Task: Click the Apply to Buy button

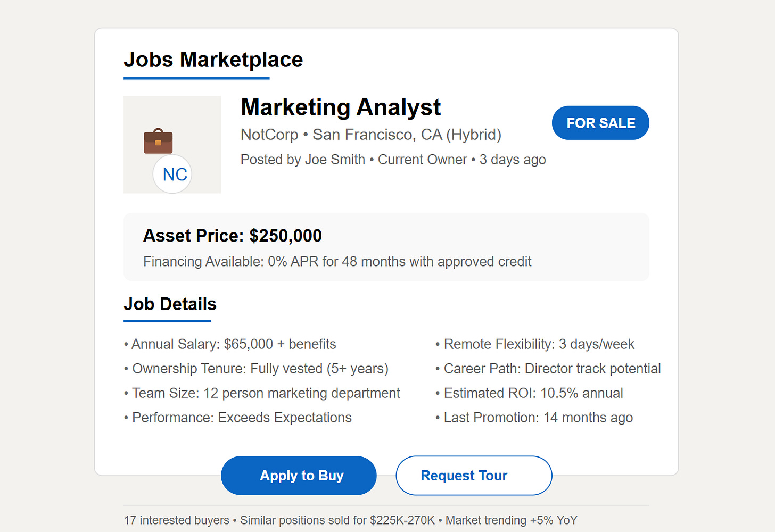Action: (299, 476)
